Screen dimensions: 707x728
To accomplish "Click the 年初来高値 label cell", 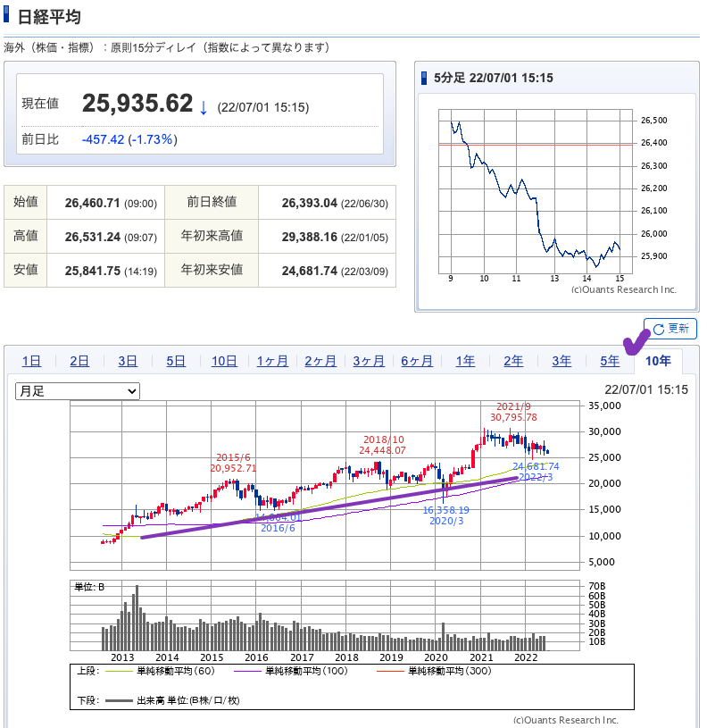I will 212,236.
